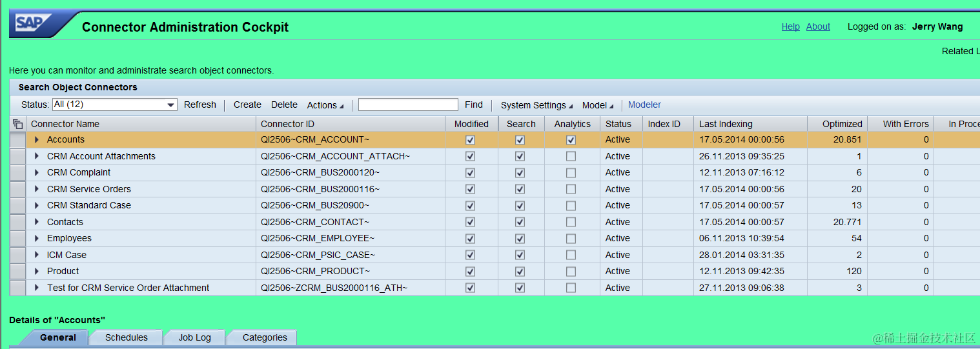Expand the CRM Complaint row

coord(37,172)
